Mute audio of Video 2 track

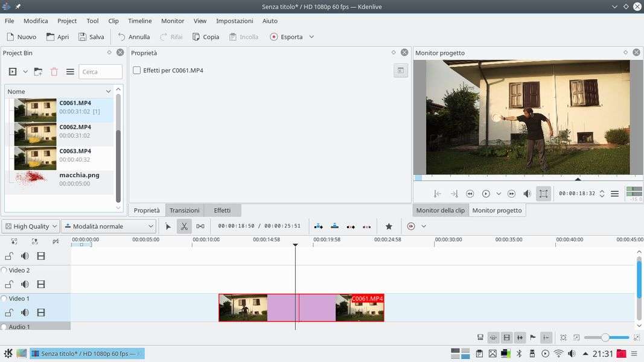click(x=25, y=284)
